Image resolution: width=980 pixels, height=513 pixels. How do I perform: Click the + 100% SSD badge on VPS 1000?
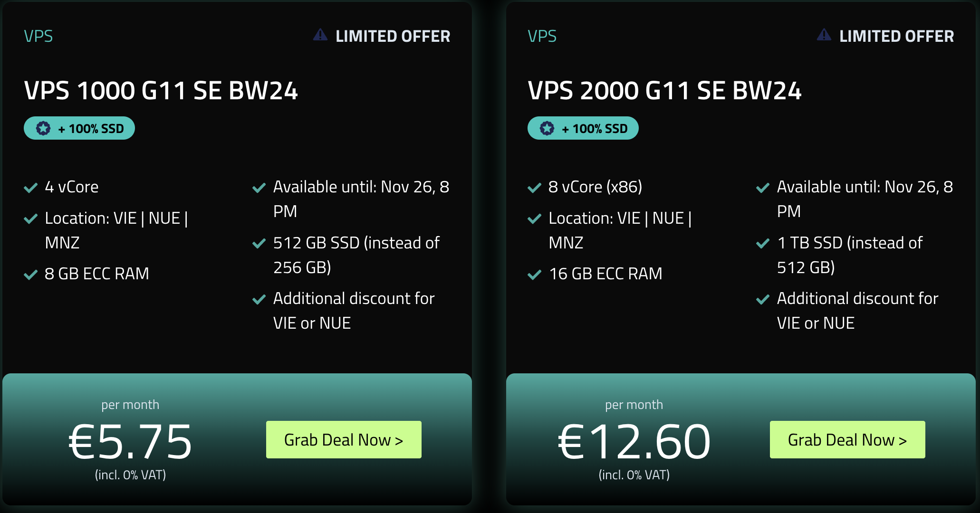[x=79, y=128]
